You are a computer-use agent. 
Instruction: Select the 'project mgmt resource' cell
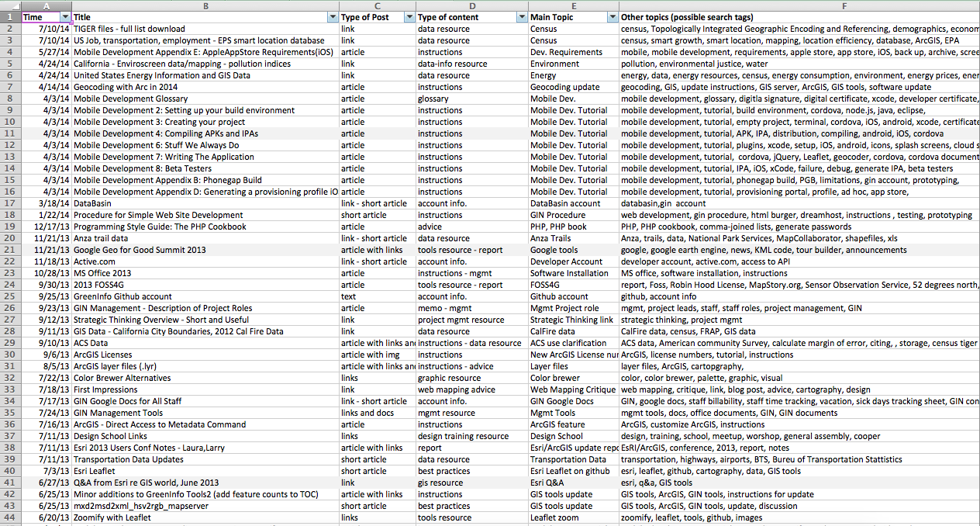pos(472,320)
